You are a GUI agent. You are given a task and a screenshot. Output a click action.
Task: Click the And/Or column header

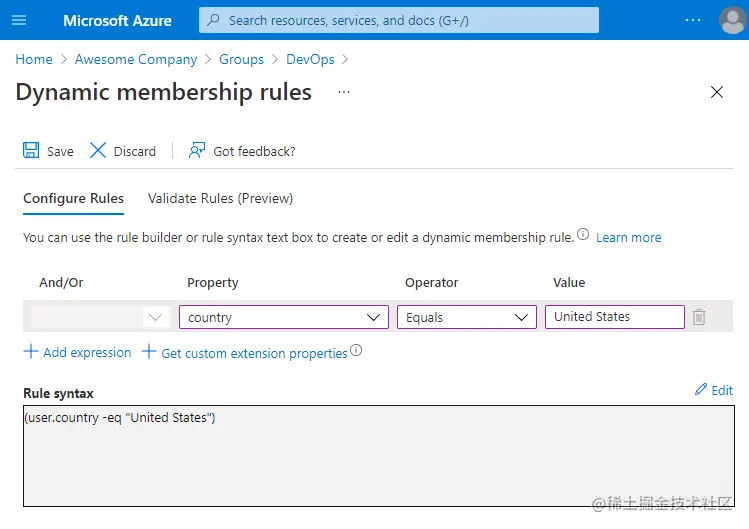[x=61, y=282]
